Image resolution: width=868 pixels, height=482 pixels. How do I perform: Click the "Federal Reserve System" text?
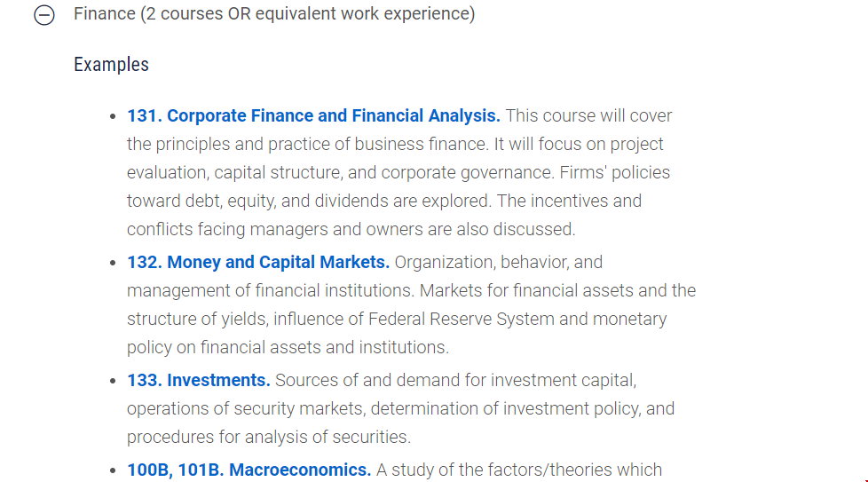tap(462, 320)
